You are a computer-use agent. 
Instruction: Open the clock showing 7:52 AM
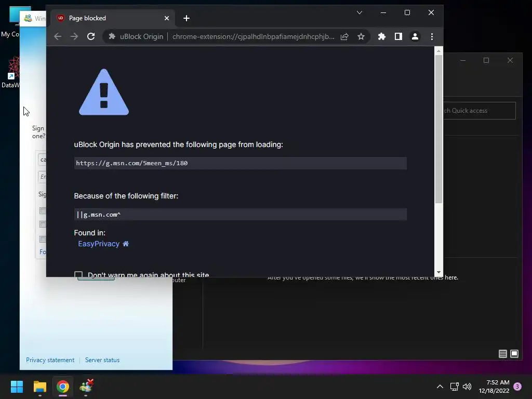click(495, 387)
